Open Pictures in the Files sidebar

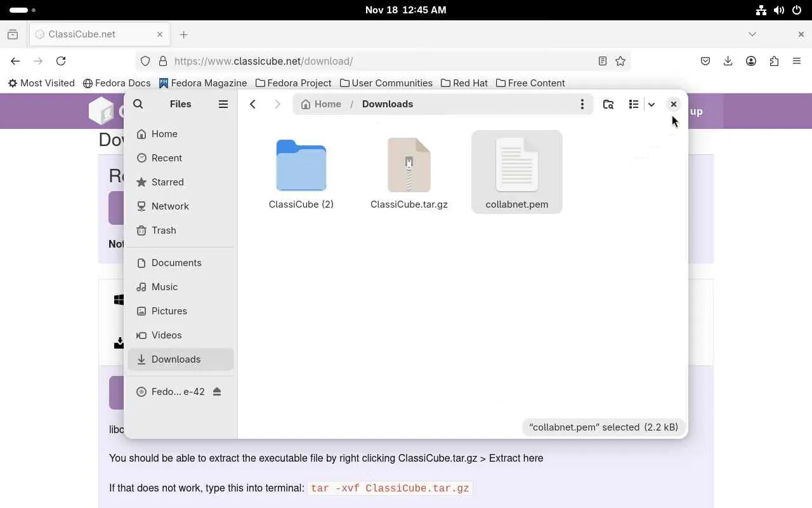[x=181, y=311]
